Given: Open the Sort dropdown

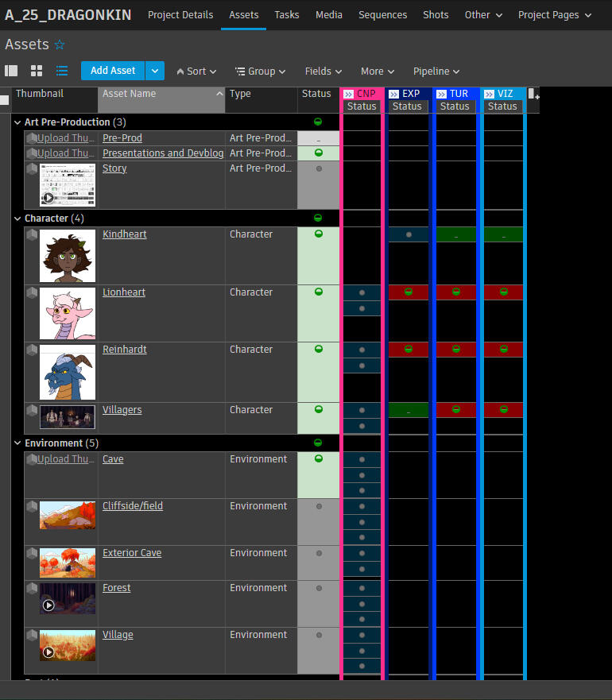Looking at the screenshot, I should (x=196, y=72).
